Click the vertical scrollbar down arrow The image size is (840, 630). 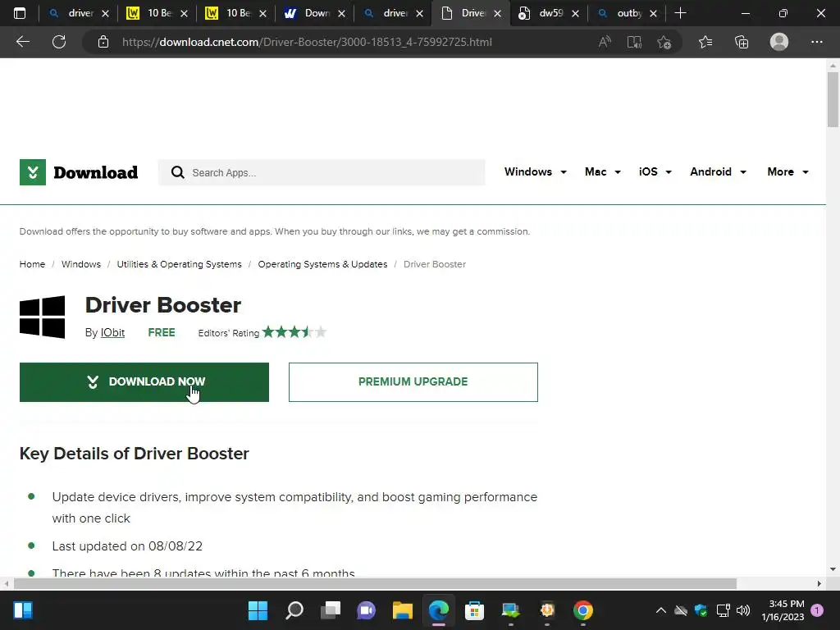833,569
